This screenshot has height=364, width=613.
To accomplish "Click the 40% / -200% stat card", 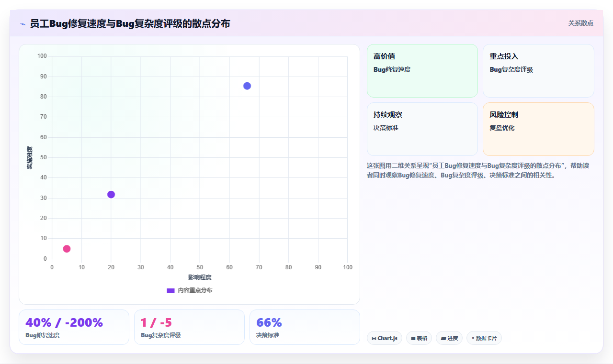I will [x=74, y=327].
